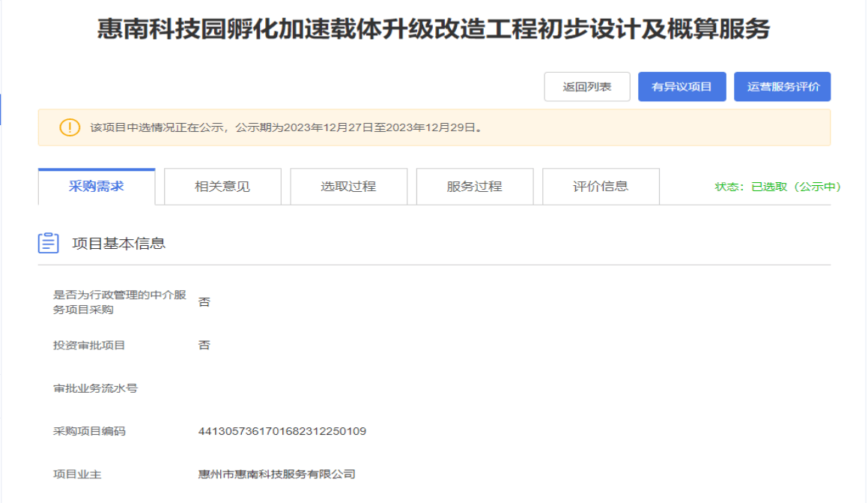
Task: Click the project title heading at the top
Action: [x=434, y=30]
